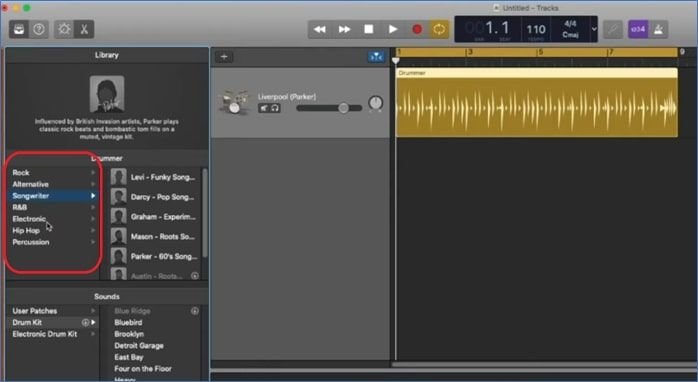Image resolution: width=698 pixels, height=382 pixels.
Task: Rewind playback
Action: 320,29
